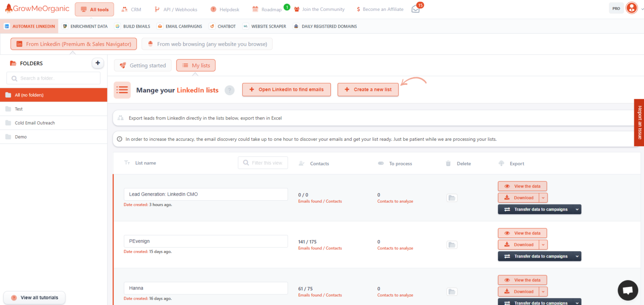Click Create a new list button
This screenshot has width=644, height=305.
(x=368, y=90)
